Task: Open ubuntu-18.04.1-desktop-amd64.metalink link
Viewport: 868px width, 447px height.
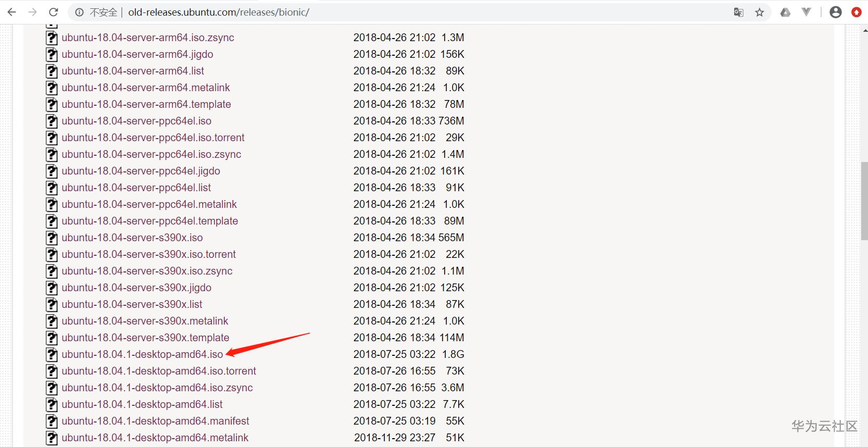Action: [155, 438]
